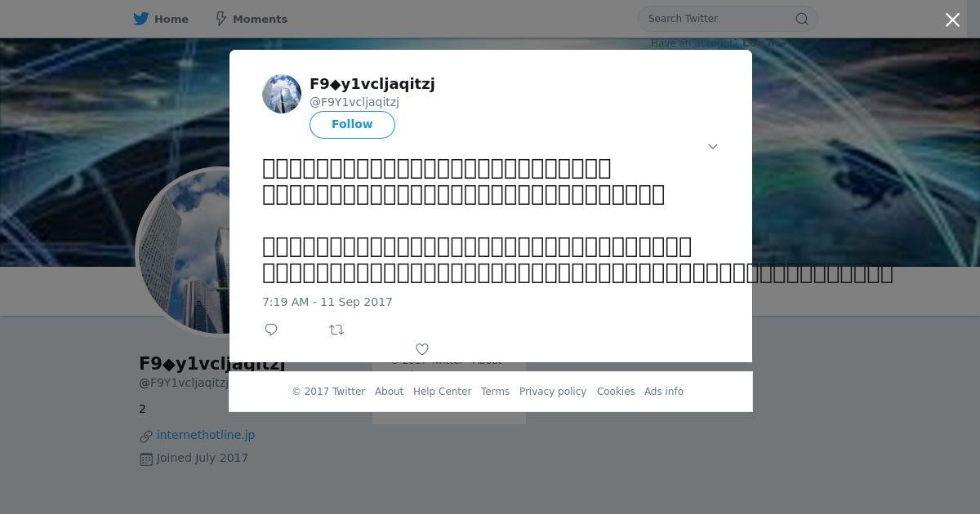Go to Help Center in footer
Image resolution: width=980 pixels, height=514 pixels.
coord(442,392)
